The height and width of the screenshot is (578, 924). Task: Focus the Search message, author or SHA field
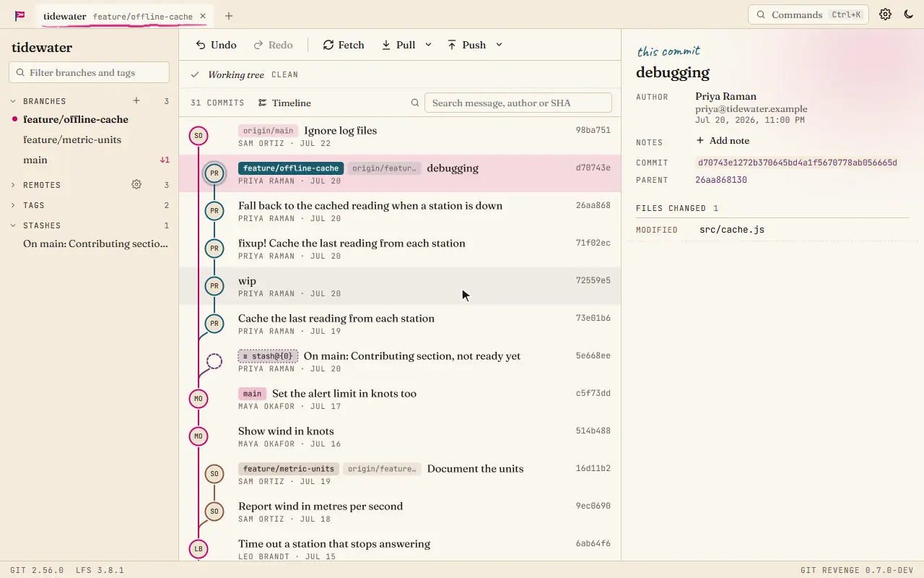pyautogui.click(x=518, y=103)
